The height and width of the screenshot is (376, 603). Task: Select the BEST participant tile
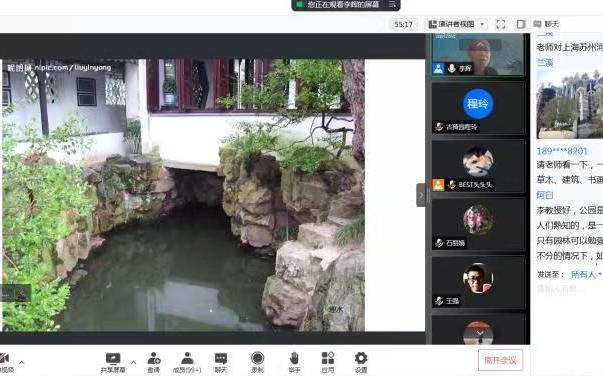[x=478, y=166]
